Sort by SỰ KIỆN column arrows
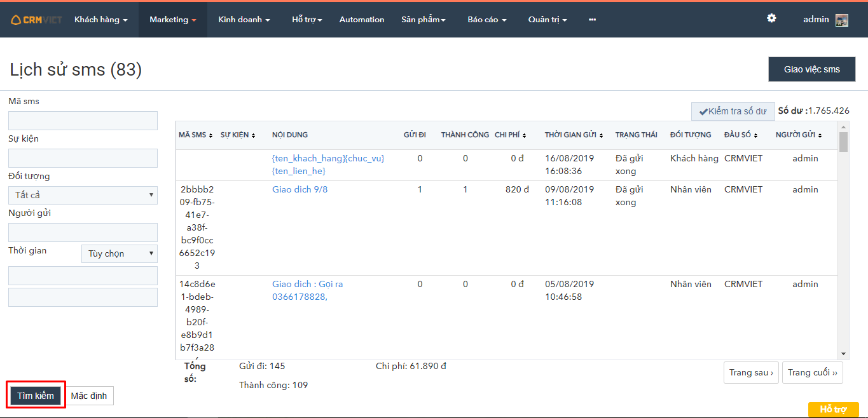868x418 pixels. (253, 135)
